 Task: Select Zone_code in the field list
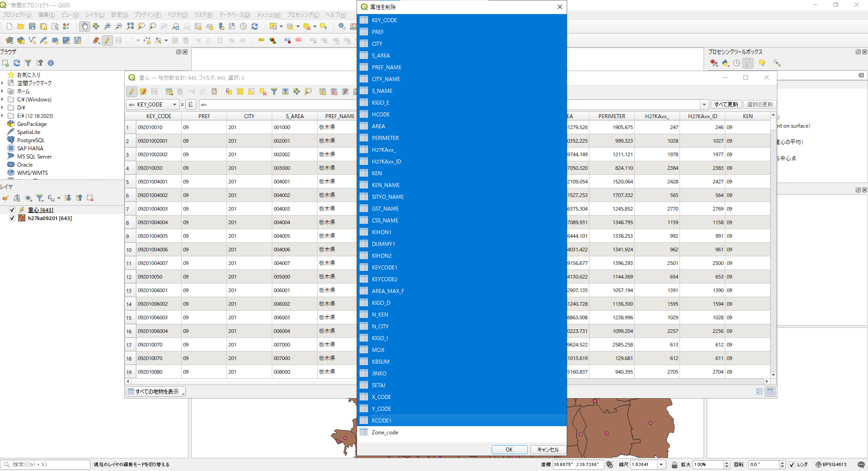point(385,433)
